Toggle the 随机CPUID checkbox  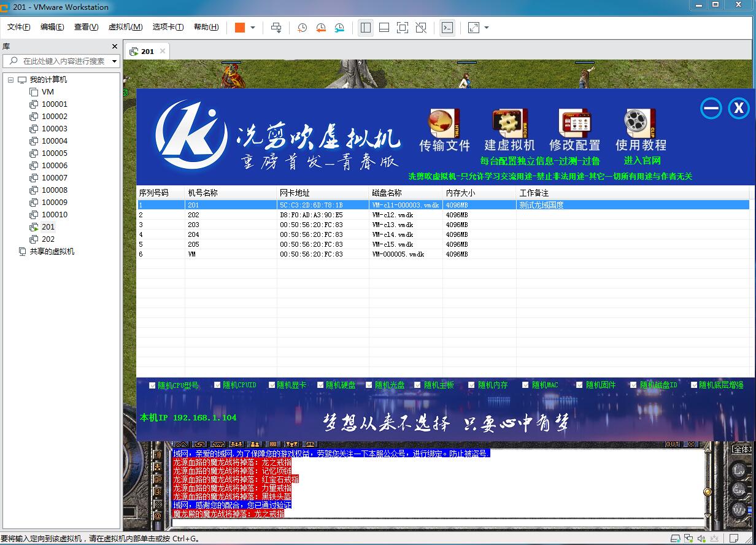[x=217, y=385]
